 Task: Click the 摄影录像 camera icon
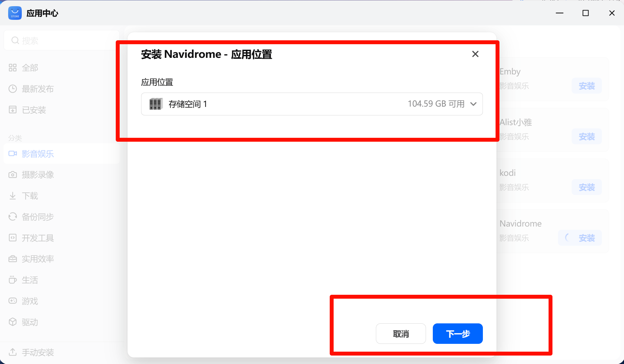(13, 175)
